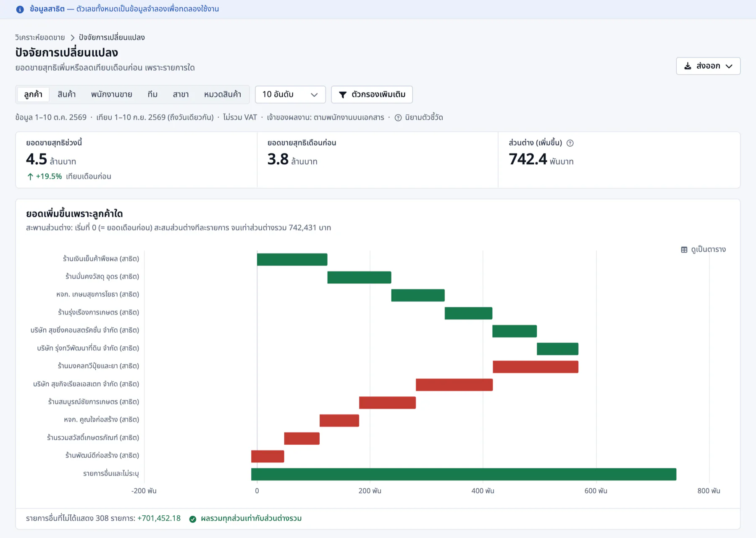
Task: Click the info icon in demo banner
Action: click(x=20, y=9)
